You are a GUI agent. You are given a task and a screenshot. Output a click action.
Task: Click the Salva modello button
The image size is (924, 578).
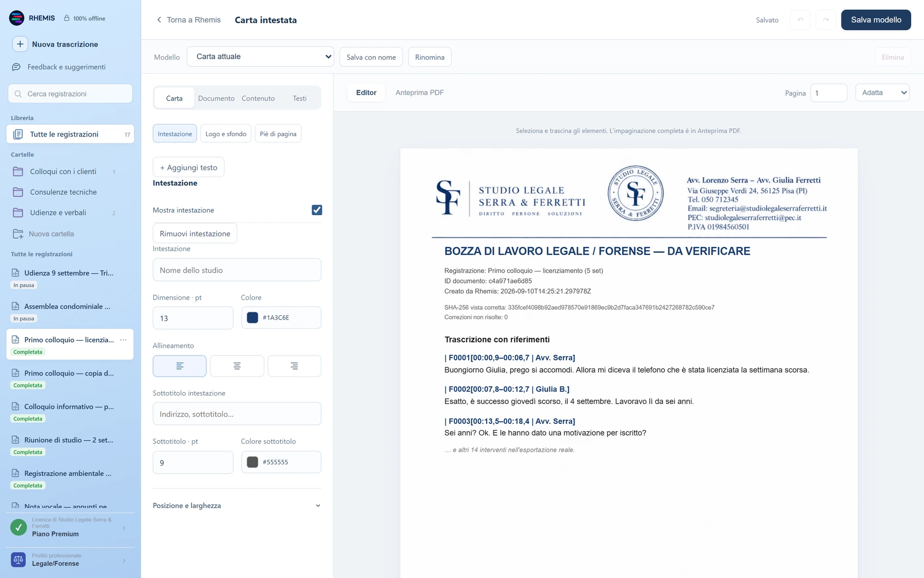[876, 20]
